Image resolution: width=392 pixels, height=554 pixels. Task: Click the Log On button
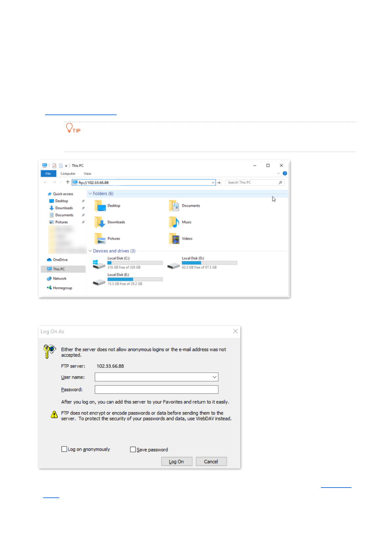click(177, 462)
